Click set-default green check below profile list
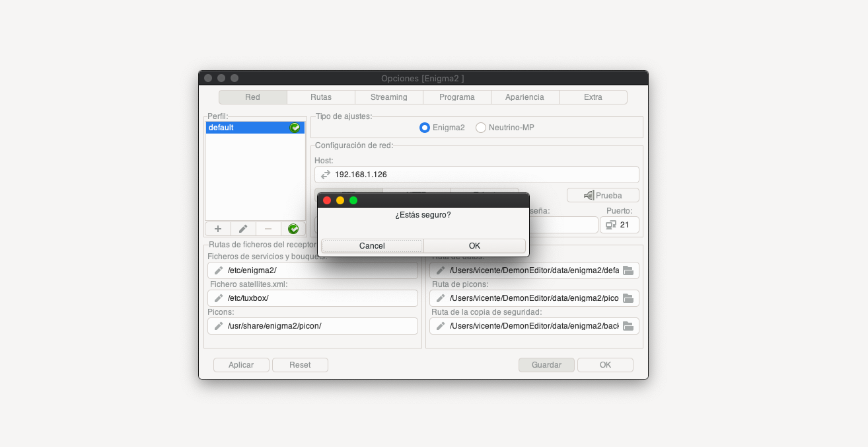Image resolution: width=868 pixels, height=447 pixels. (293, 229)
